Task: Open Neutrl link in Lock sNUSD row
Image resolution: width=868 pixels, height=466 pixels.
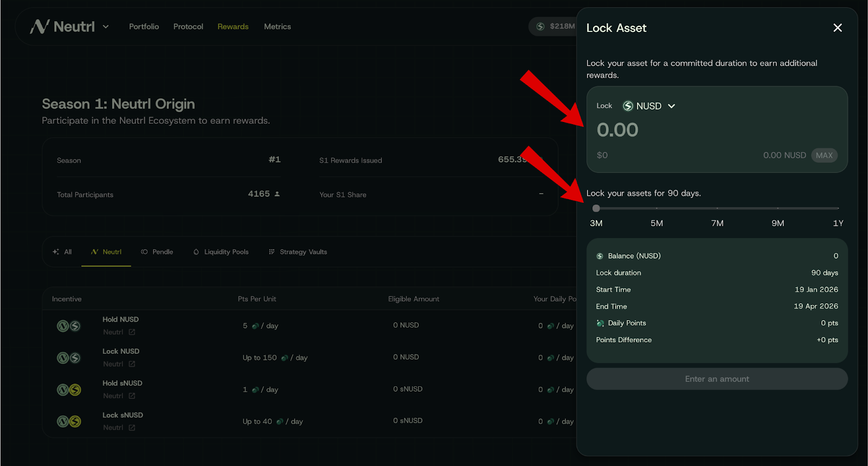Action: point(119,427)
